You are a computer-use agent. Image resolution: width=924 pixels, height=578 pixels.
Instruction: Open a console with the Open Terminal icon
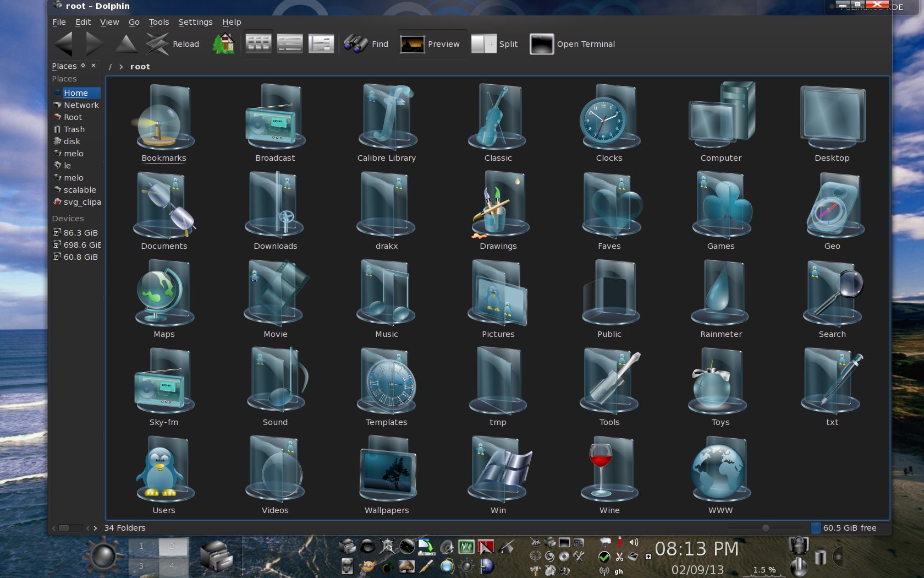click(541, 43)
